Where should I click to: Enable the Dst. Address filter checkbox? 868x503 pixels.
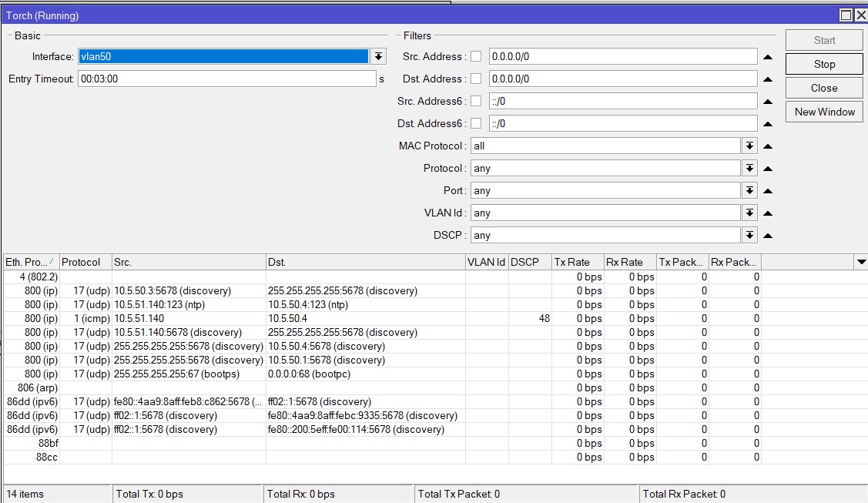[x=476, y=79]
